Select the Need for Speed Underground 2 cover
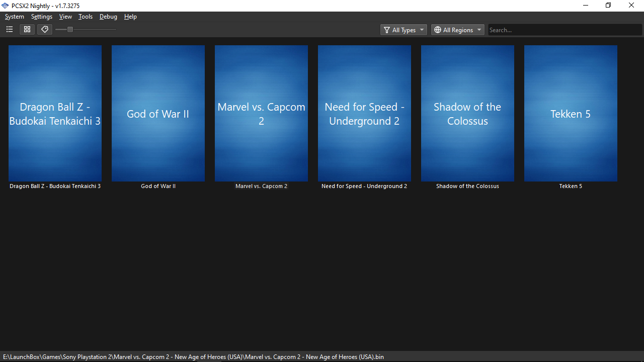The height and width of the screenshot is (362, 644). (x=364, y=113)
